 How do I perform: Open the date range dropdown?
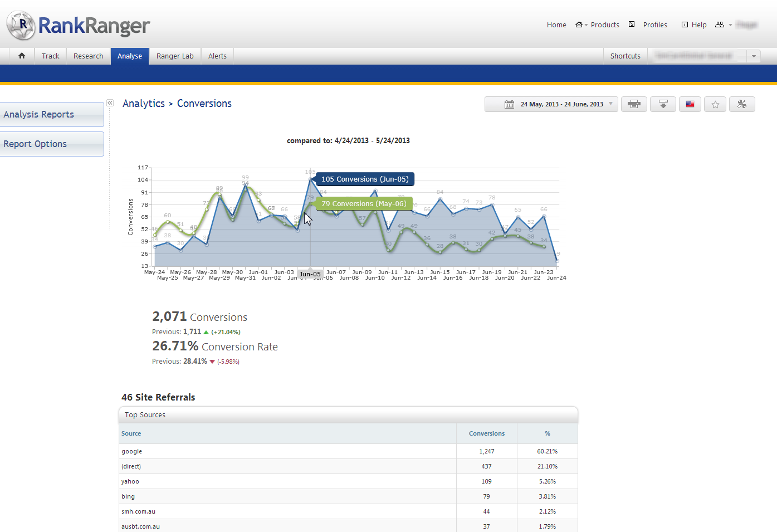(x=551, y=104)
